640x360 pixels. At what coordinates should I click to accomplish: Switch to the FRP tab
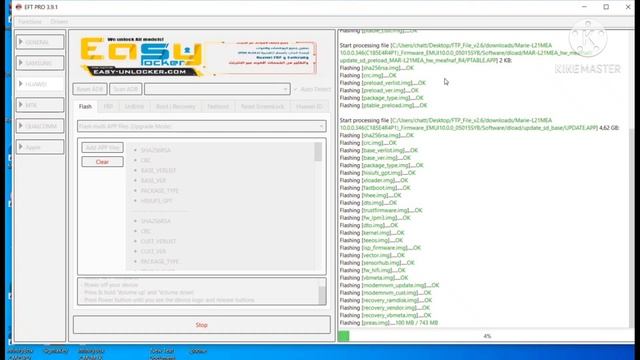108,107
